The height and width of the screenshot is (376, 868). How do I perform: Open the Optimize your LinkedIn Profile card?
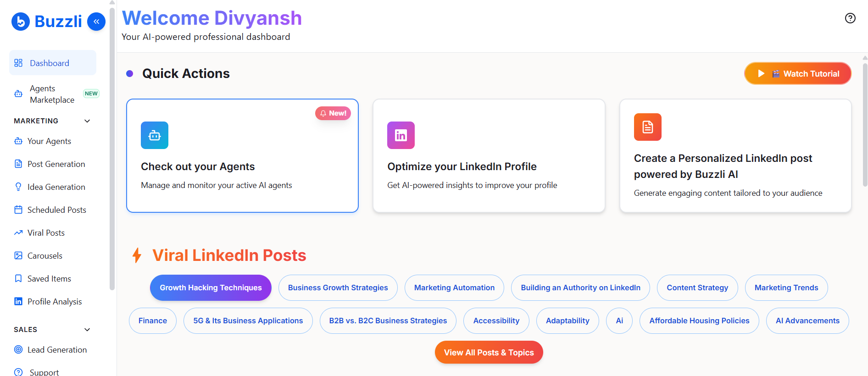(489, 155)
